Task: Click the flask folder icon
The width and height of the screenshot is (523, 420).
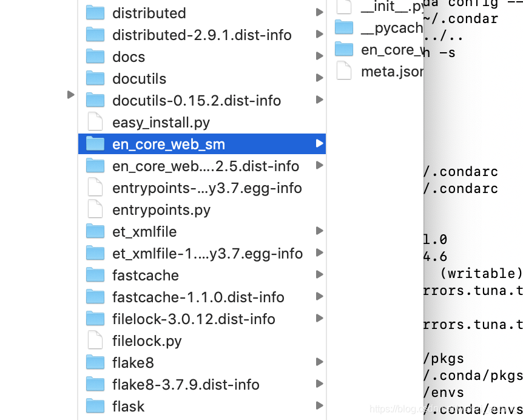Action: [x=95, y=406]
